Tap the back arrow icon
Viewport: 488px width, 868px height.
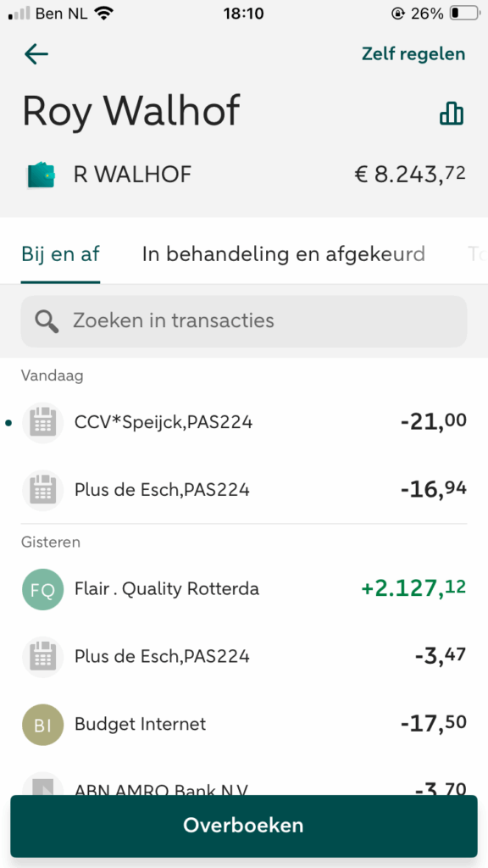click(36, 54)
